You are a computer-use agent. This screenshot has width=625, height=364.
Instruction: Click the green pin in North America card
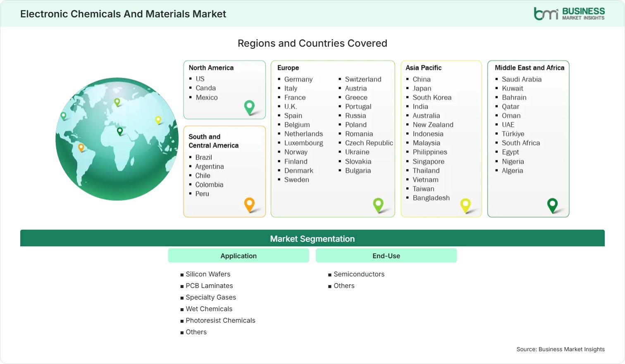coord(249,107)
